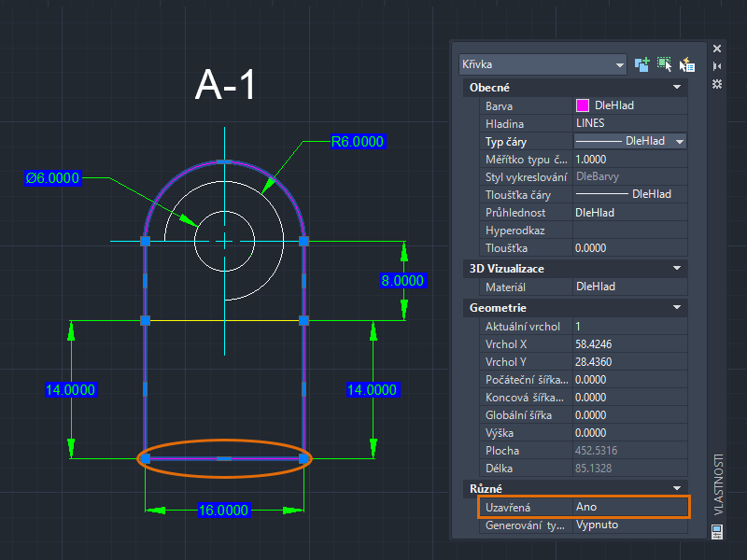Click the Toggle PICKADD value icon
Screen dimensions: 747x560
click(641, 64)
